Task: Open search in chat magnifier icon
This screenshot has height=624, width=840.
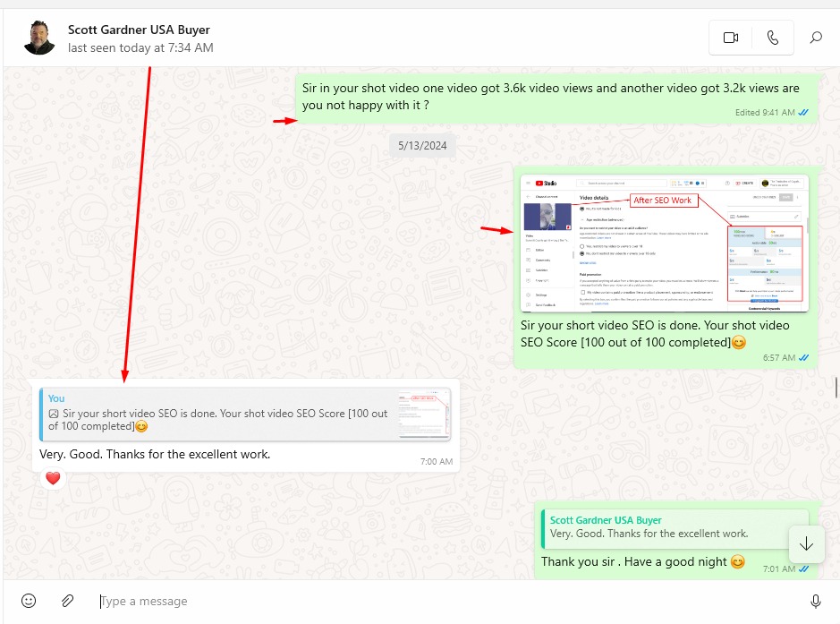Action: coord(816,38)
